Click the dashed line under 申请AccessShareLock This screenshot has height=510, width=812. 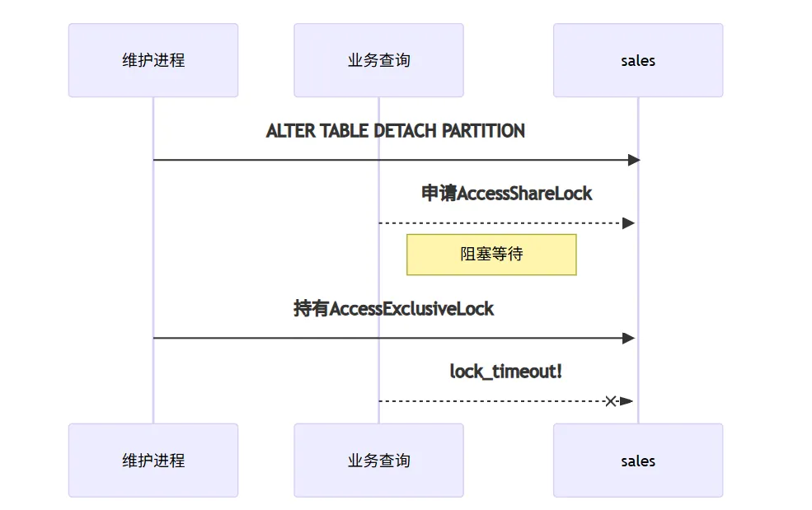pos(500,223)
